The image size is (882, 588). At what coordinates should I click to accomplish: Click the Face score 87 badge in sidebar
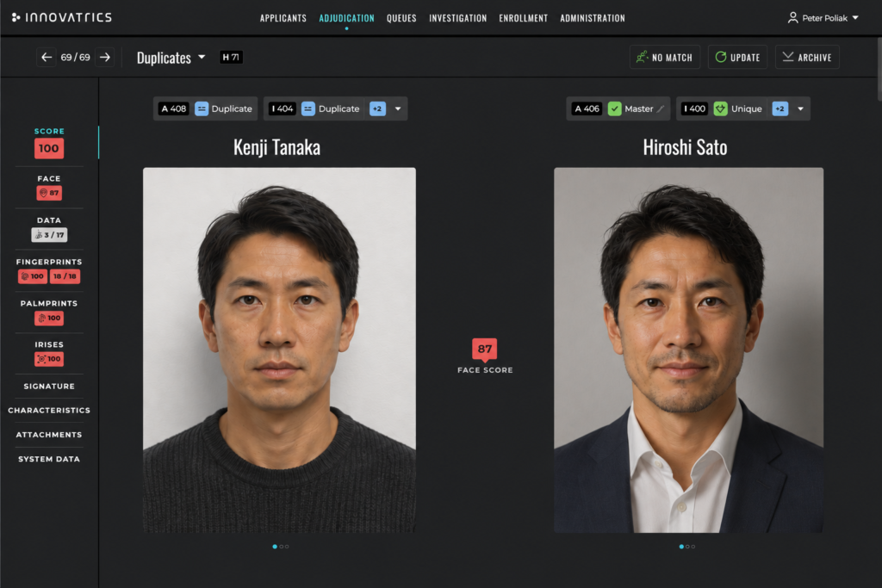49,193
